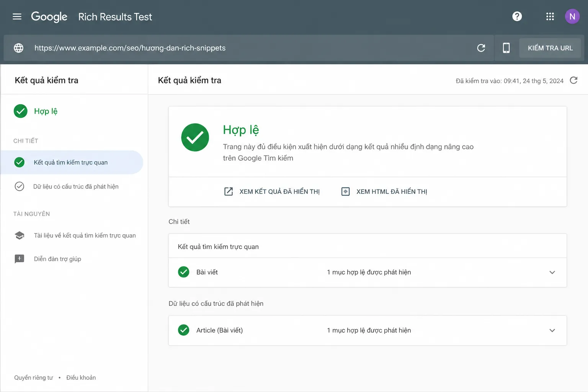588x392 pixels.
Task: Click the KIỂM TRA URL button
Action: 550,48
